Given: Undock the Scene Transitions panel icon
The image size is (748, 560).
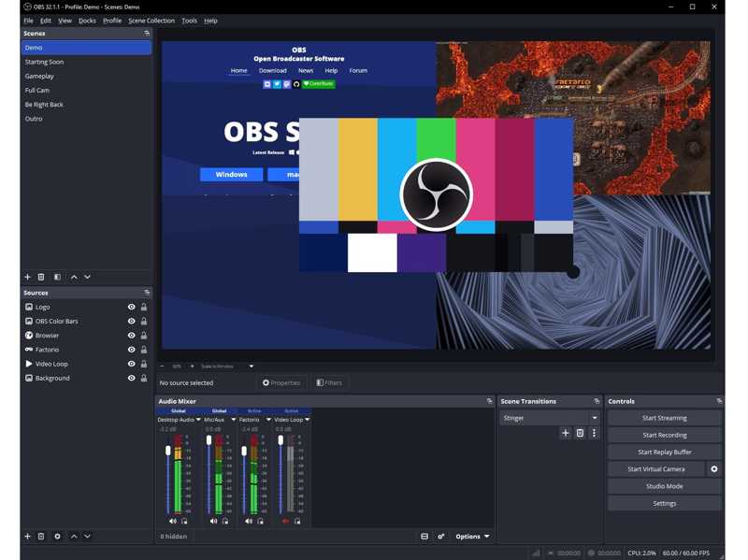Looking at the screenshot, I should point(597,401).
